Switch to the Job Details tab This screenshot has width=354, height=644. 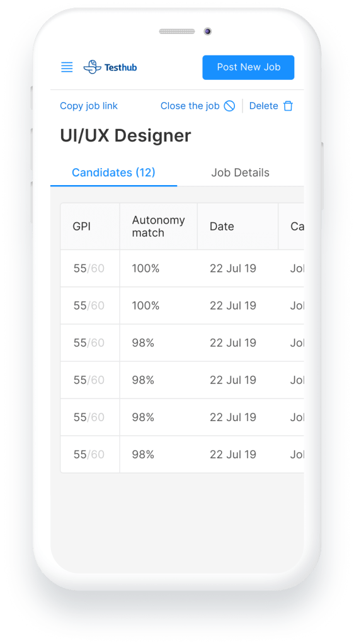pos(240,172)
